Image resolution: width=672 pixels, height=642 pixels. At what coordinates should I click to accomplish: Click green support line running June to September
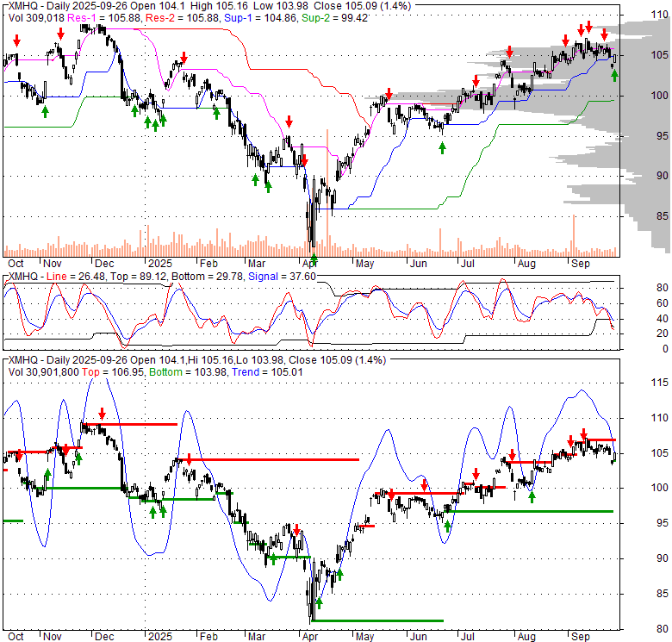point(530,511)
